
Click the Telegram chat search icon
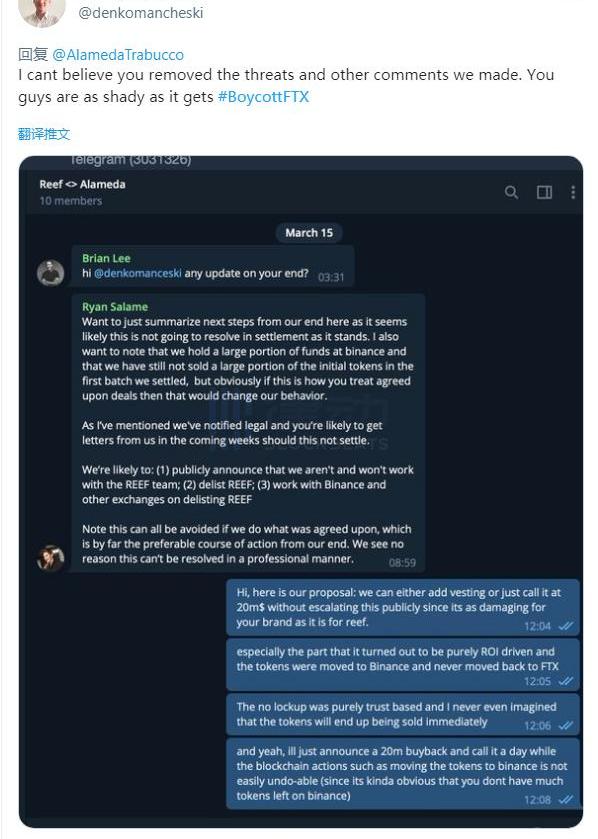point(511,192)
